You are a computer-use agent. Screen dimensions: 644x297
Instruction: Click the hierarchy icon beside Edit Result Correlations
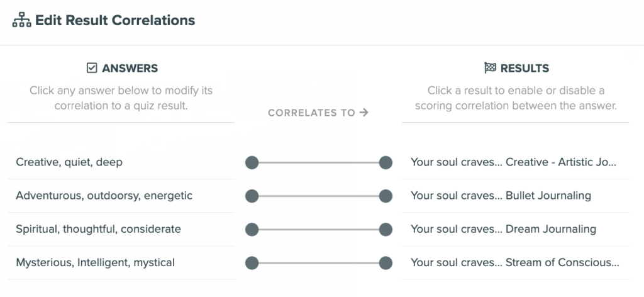coord(22,20)
